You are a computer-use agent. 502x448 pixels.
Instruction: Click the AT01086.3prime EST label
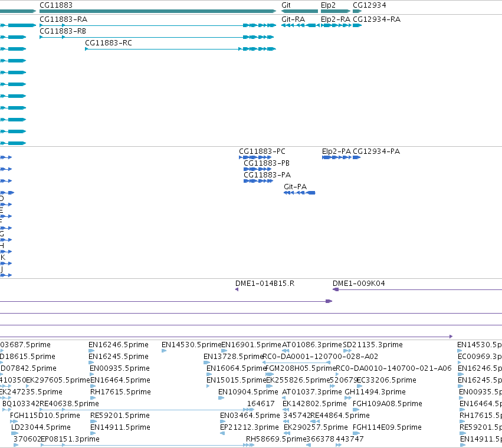pyautogui.click(x=312, y=345)
